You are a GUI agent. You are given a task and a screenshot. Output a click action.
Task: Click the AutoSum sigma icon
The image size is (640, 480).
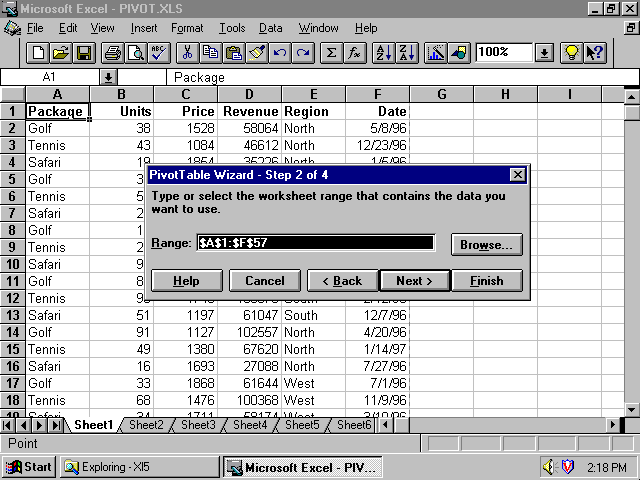coord(331,53)
